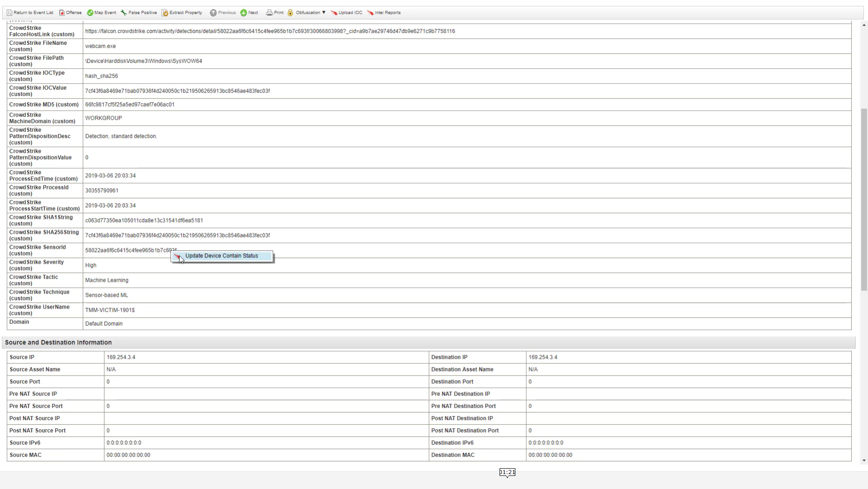Screen dimensions: 868x489
Task: Click falcon icon in the context menu
Action: coord(178,256)
